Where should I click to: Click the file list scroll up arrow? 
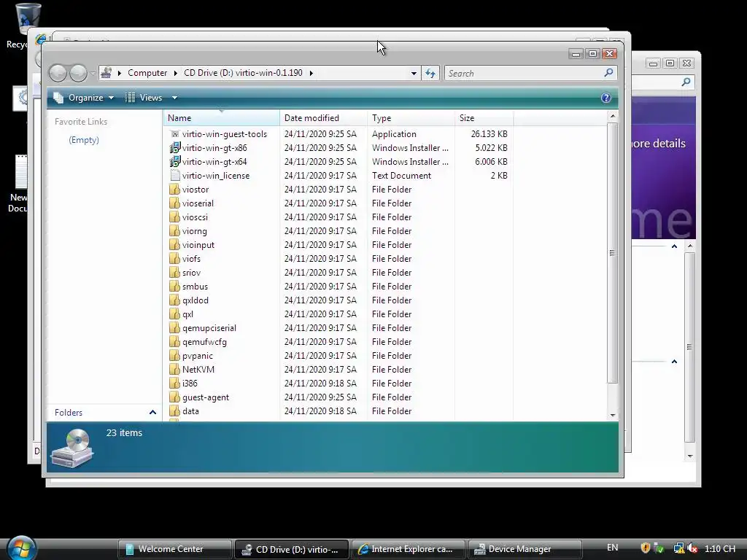pyautogui.click(x=613, y=116)
